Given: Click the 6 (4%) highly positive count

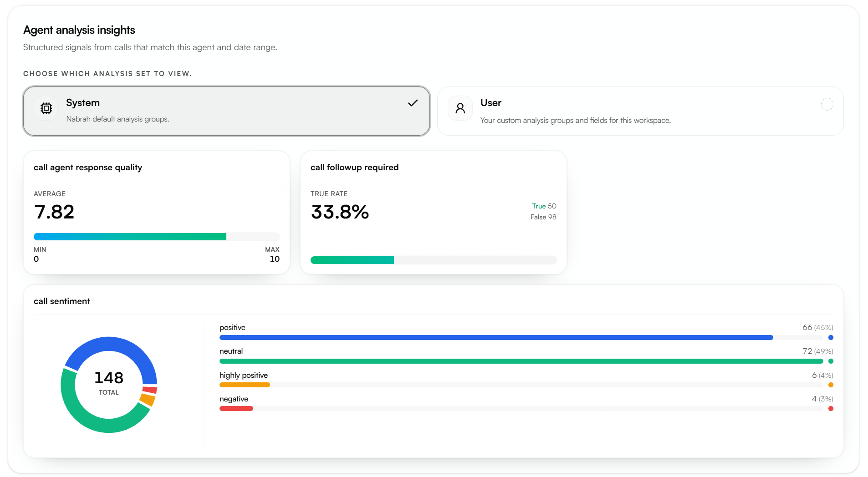Looking at the screenshot, I should 822,376.
